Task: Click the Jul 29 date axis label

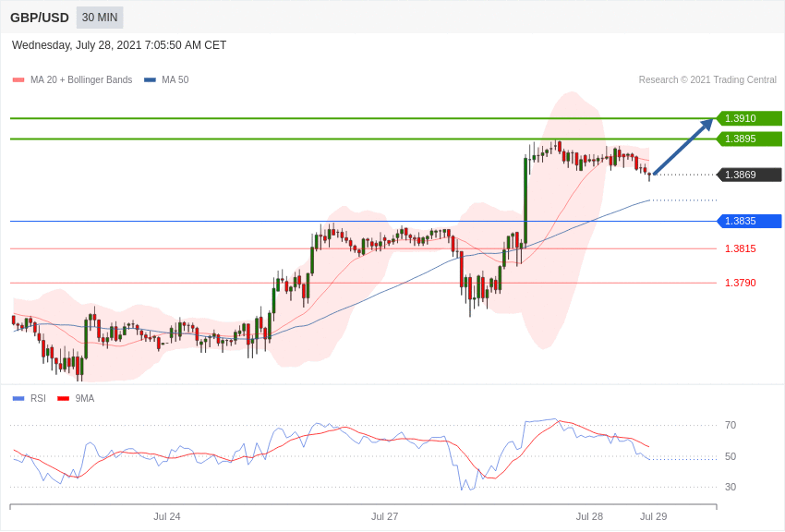Action: [x=653, y=516]
